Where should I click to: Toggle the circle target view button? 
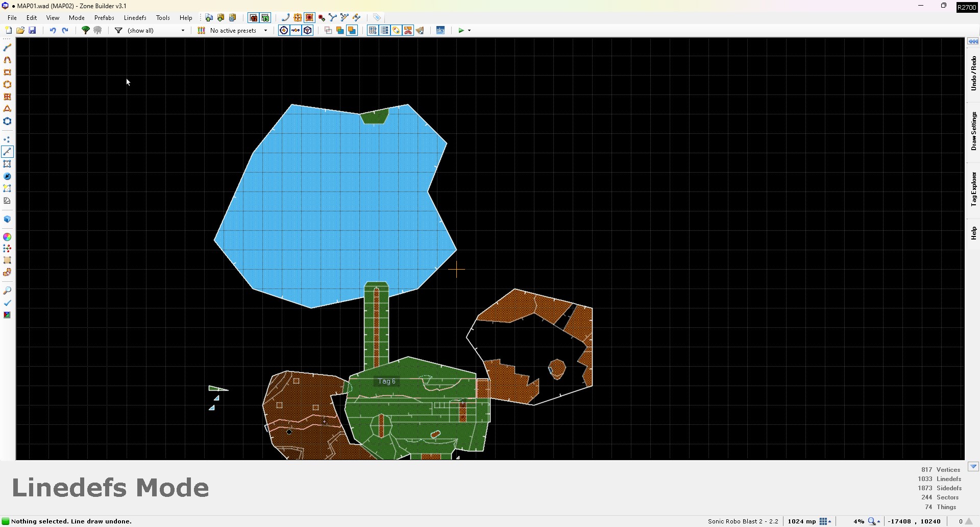coord(284,31)
